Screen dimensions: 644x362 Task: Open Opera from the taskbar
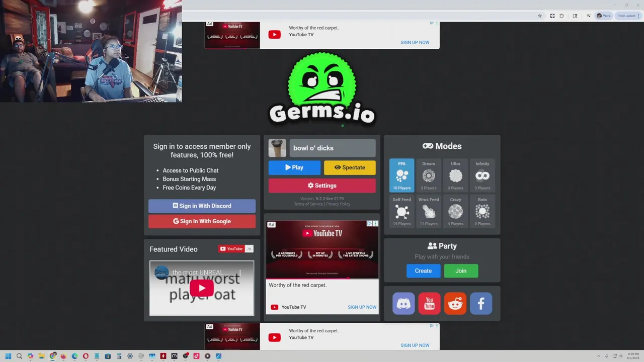click(86, 356)
